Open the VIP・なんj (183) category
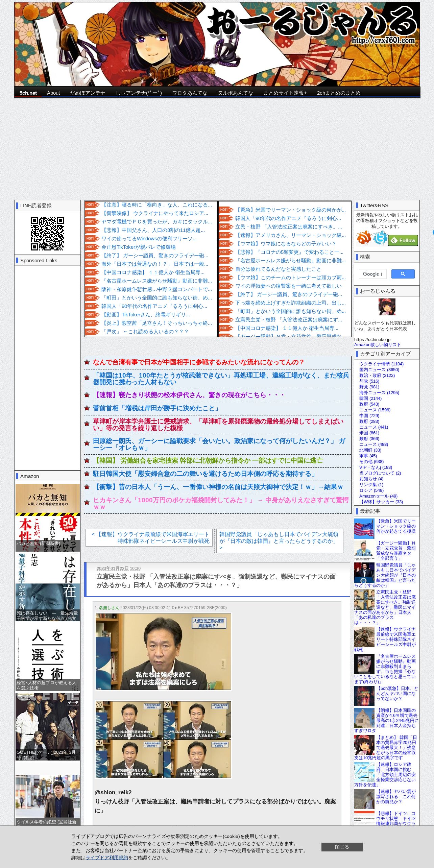The image size is (434, 868). click(x=376, y=467)
